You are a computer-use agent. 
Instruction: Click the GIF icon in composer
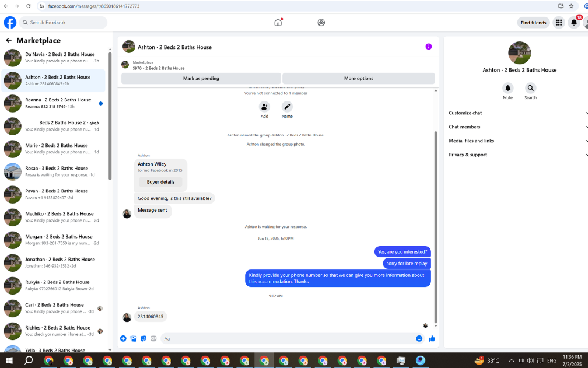coord(153,338)
